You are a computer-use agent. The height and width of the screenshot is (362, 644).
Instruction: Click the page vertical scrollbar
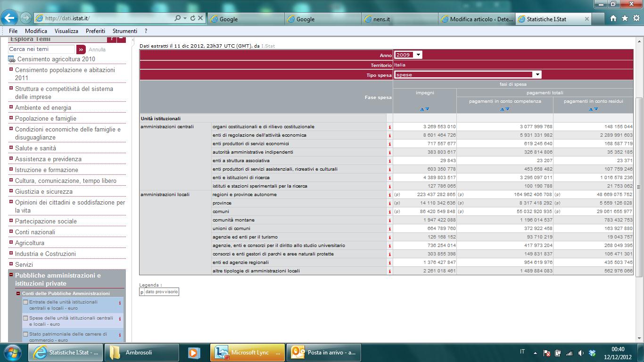(x=640, y=189)
